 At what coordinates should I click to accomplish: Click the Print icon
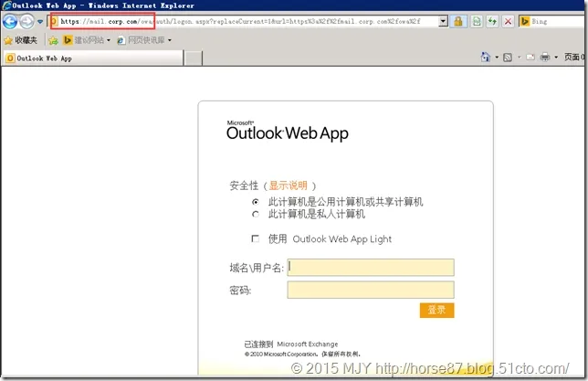point(544,57)
